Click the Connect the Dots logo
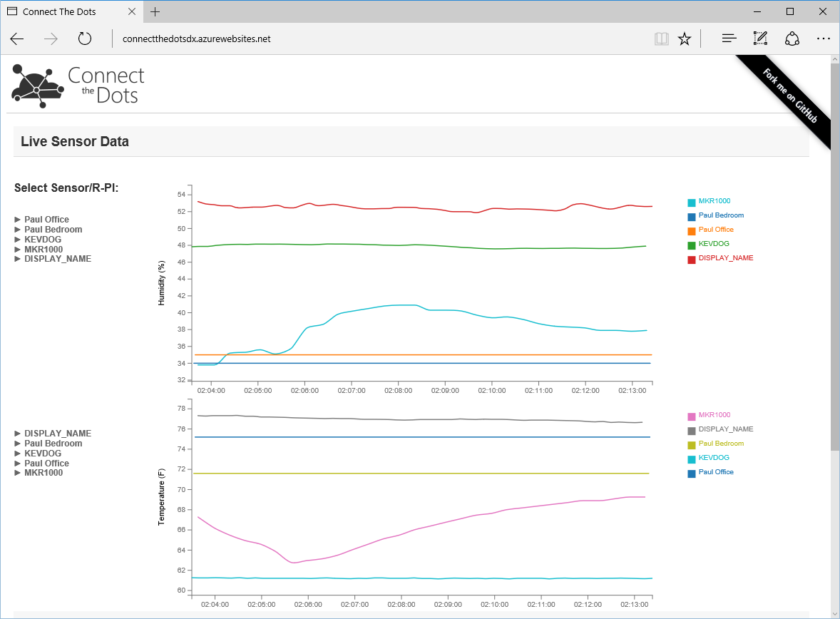 [77, 85]
